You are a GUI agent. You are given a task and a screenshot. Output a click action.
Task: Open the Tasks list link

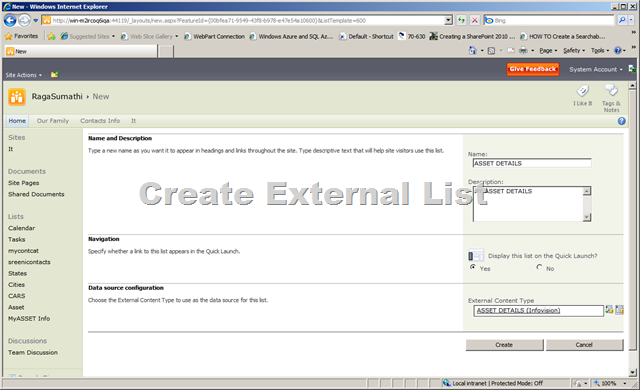coord(16,239)
